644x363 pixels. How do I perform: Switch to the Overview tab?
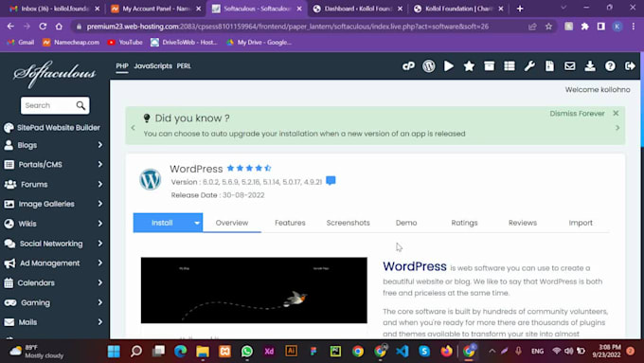pyautogui.click(x=232, y=223)
